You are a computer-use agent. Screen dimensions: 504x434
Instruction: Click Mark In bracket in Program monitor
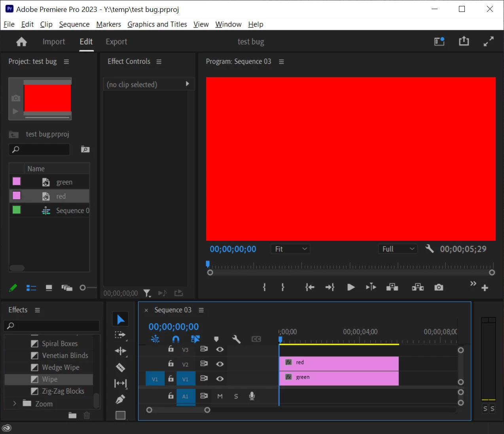click(x=264, y=287)
